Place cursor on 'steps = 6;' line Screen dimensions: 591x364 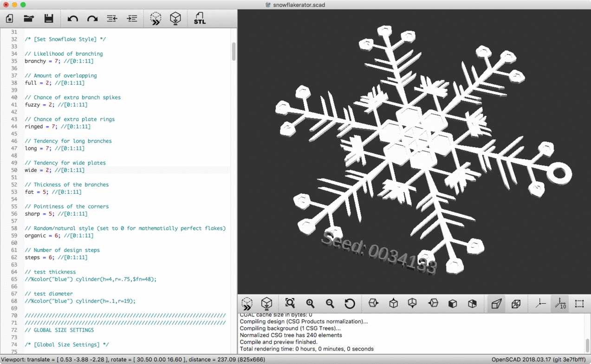[56, 257]
